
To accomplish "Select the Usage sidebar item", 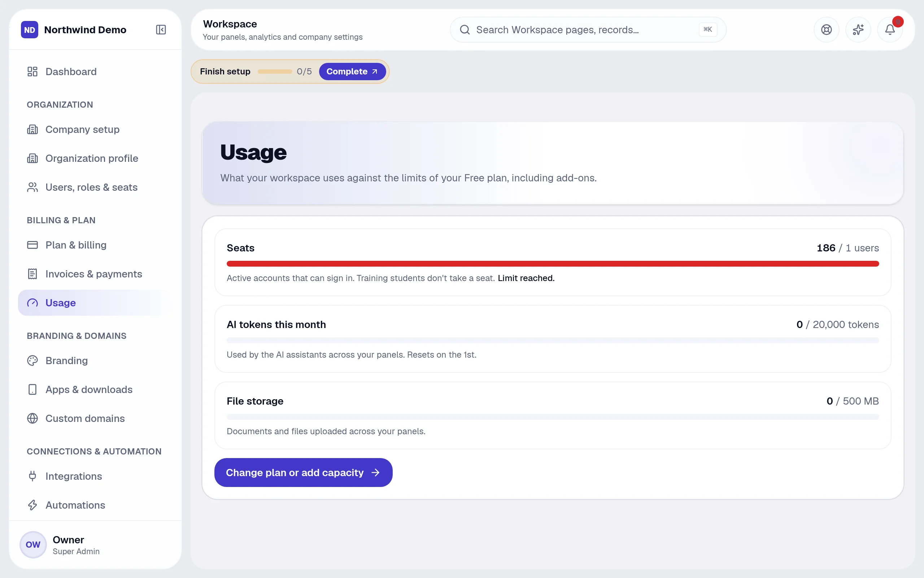I will coord(95,303).
